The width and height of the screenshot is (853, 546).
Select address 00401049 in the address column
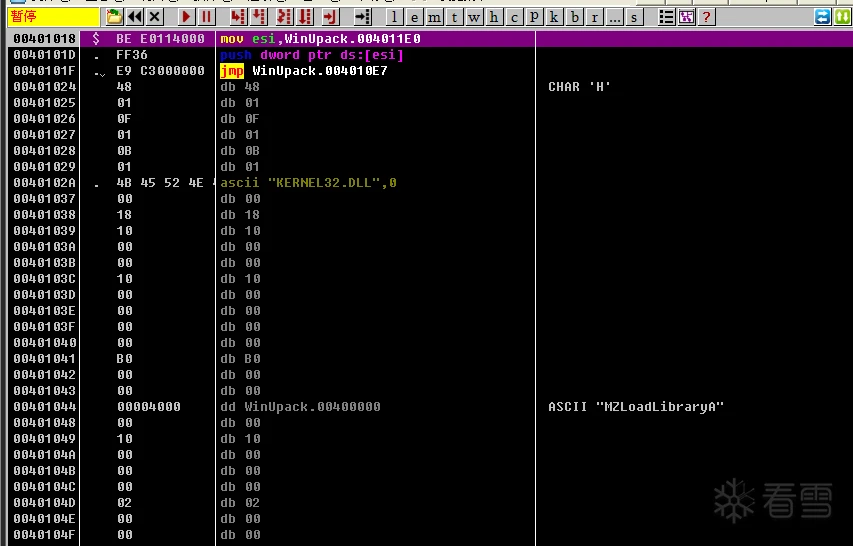point(44,439)
